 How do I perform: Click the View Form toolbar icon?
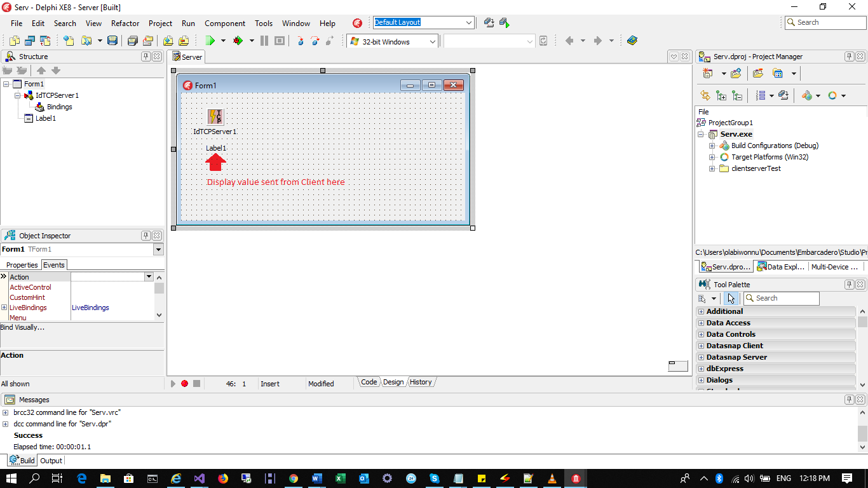pyautogui.click(x=30, y=41)
